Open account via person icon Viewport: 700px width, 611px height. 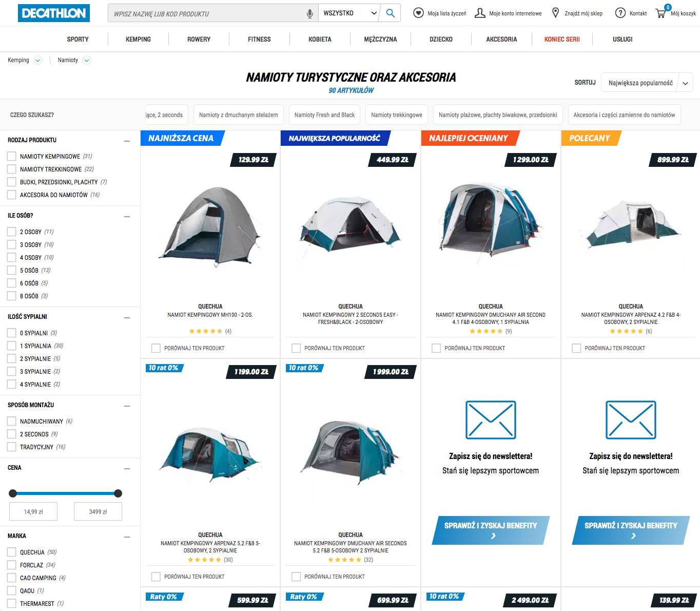(480, 13)
